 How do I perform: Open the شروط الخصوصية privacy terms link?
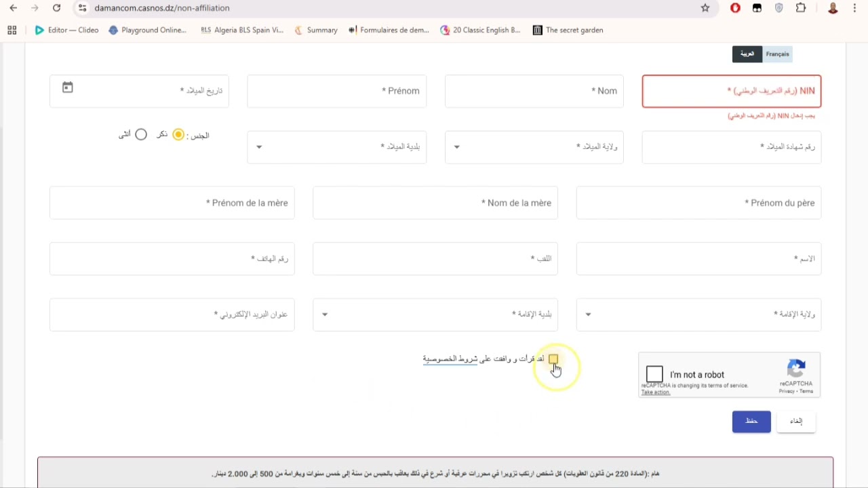(450, 359)
